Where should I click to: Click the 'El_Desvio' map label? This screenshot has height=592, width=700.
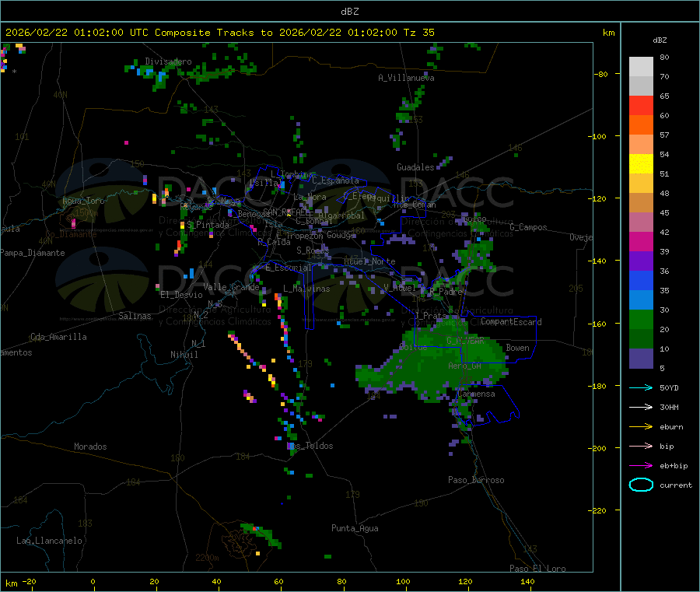(182, 295)
